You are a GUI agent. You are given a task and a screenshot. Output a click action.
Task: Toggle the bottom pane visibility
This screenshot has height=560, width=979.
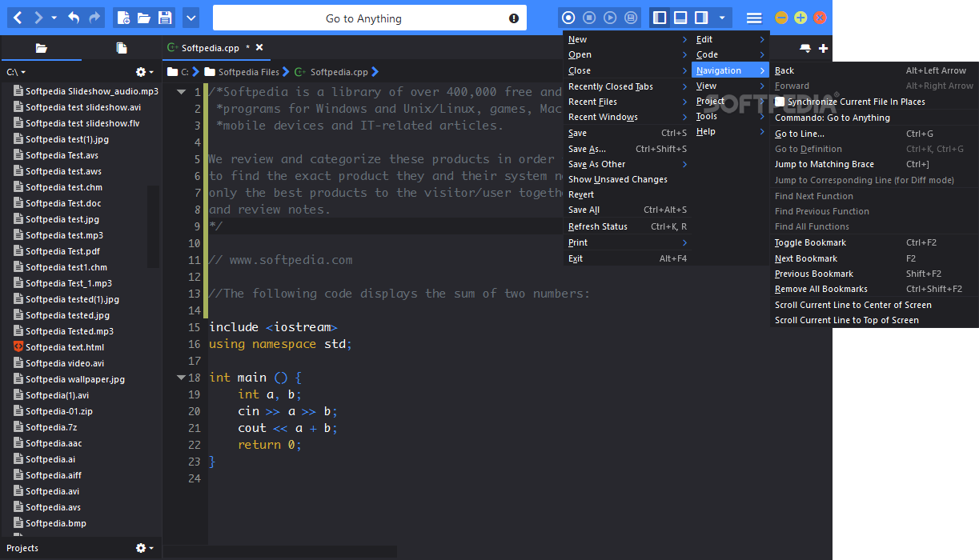[x=680, y=18]
